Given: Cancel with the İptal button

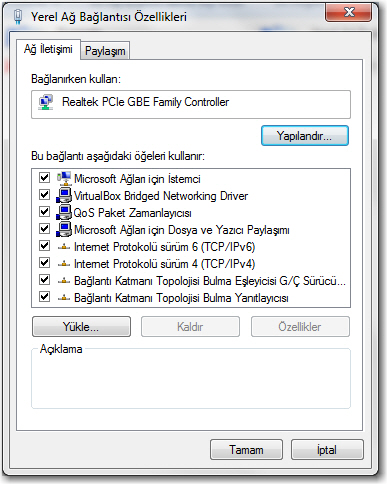Looking at the screenshot, I should coord(327,450).
